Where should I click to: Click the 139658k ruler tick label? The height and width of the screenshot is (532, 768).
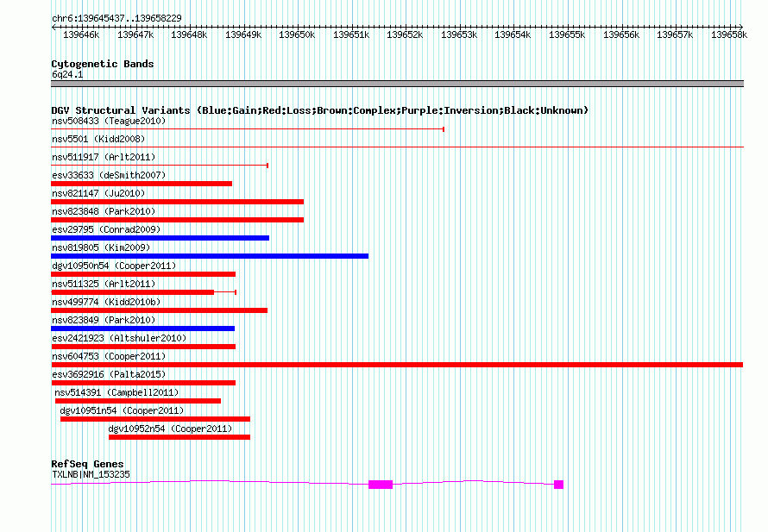click(x=729, y=34)
